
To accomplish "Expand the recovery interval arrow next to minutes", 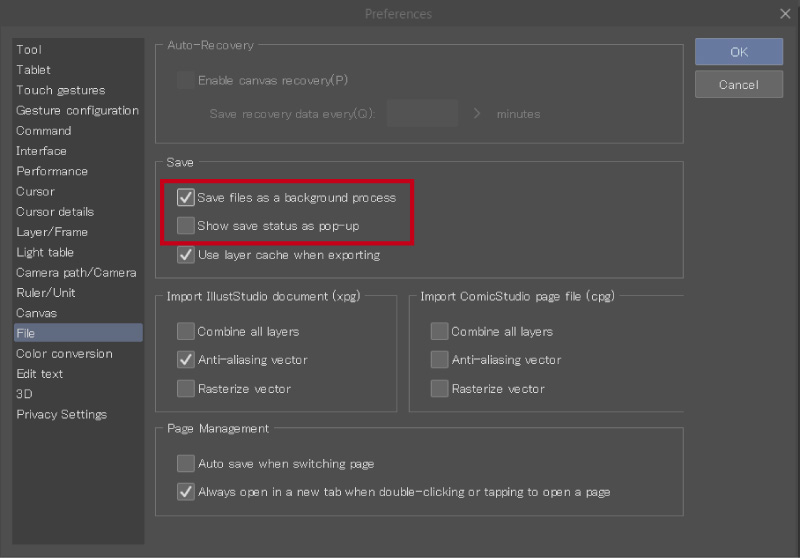I will [x=477, y=114].
